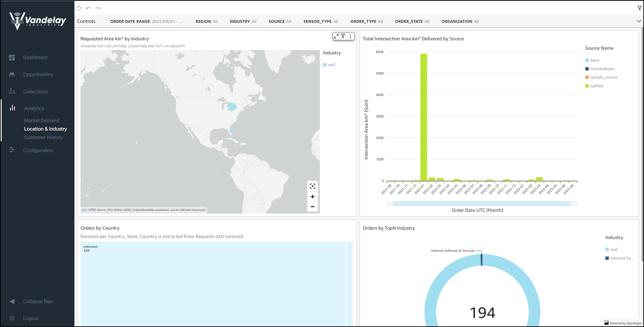
Task: Click the filter funnel icon at top right
Action: pos(639,8)
